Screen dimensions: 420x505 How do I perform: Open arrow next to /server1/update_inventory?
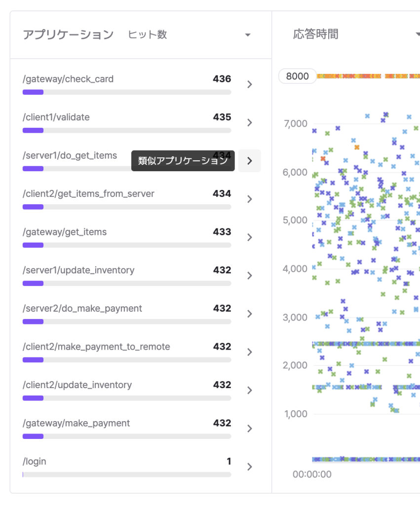click(x=249, y=276)
